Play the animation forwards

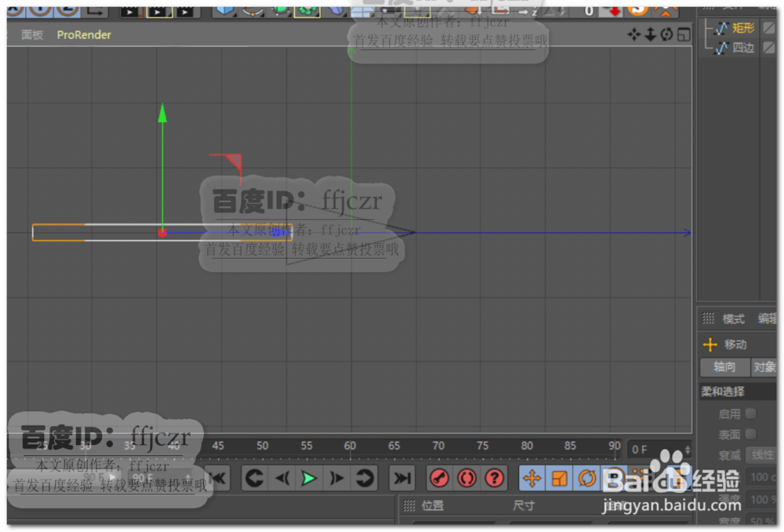coord(309,479)
